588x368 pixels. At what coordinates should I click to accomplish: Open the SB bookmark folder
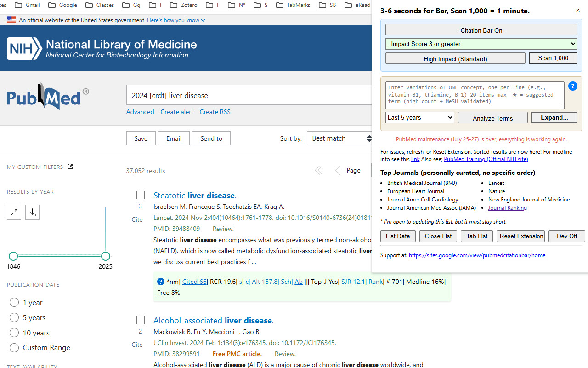pyautogui.click(x=327, y=5)
